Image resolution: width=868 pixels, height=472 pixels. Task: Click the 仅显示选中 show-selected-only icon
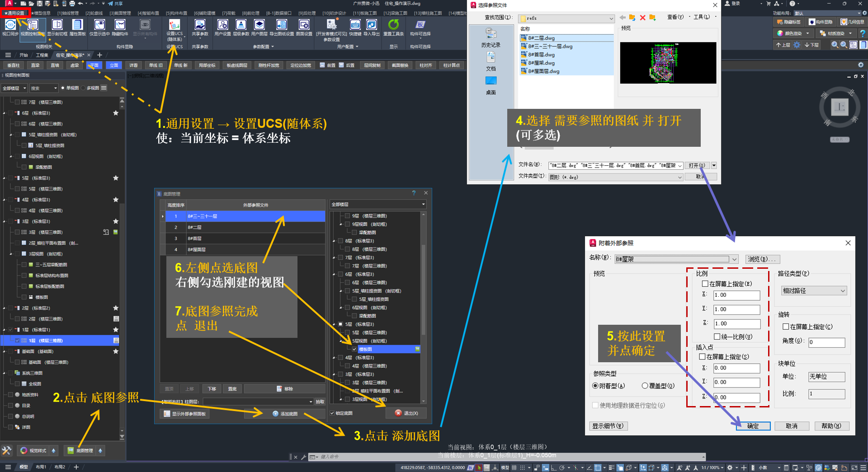click(99, 27)
